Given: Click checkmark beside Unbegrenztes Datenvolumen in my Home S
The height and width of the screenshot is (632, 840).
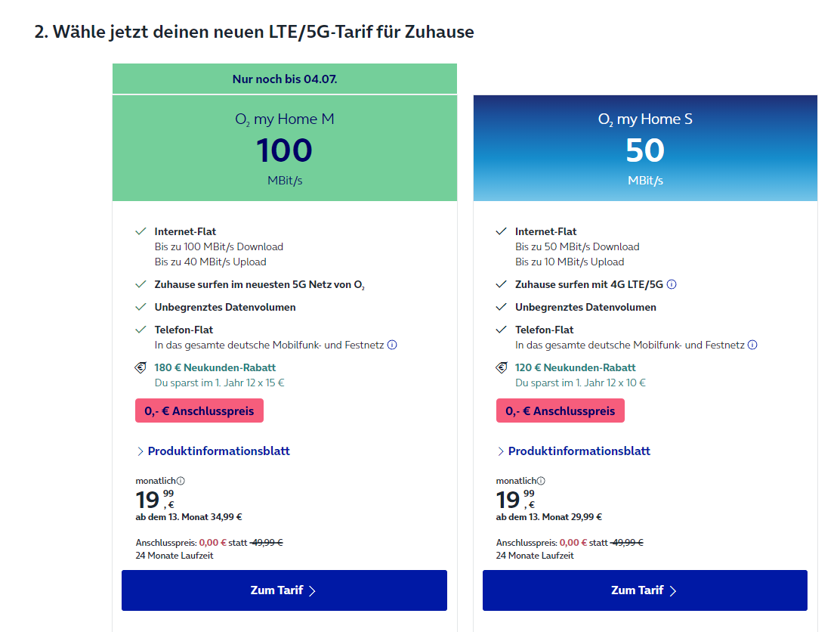Looking at the screenshot, I should 502,307.
